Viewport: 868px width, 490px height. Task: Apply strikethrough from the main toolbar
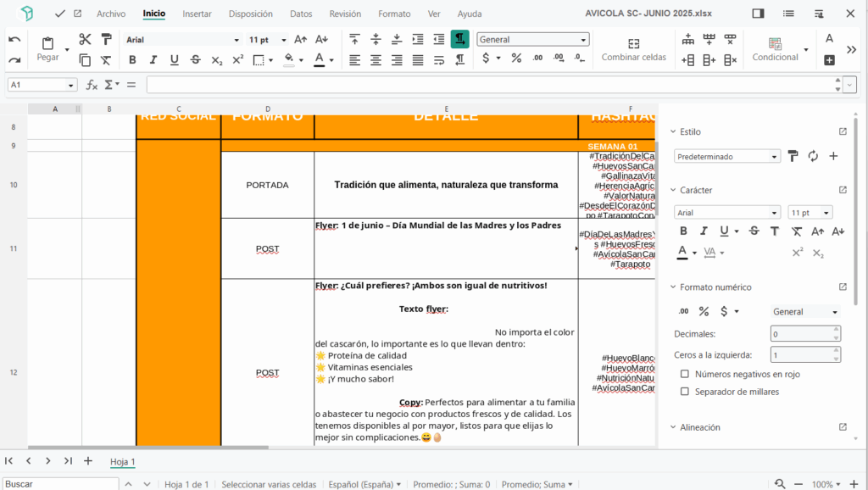pyautogui.click(x=196, y=60)
